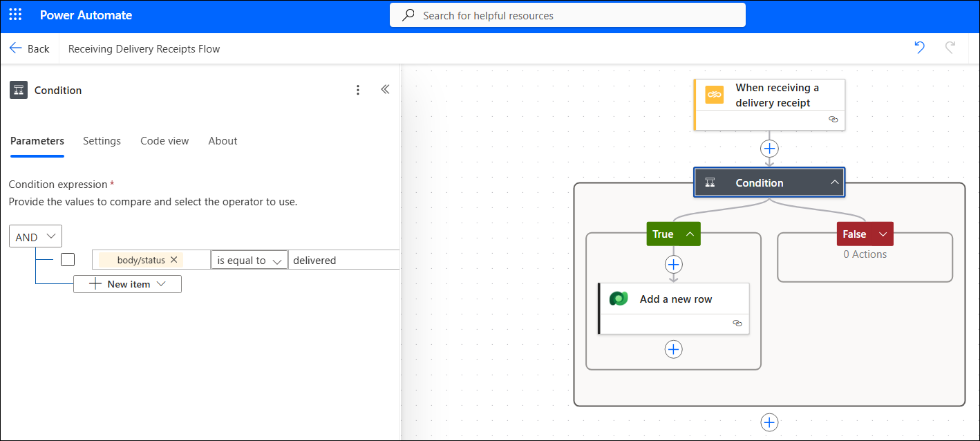Click the trigger card's connection link icon

(833, 120)
